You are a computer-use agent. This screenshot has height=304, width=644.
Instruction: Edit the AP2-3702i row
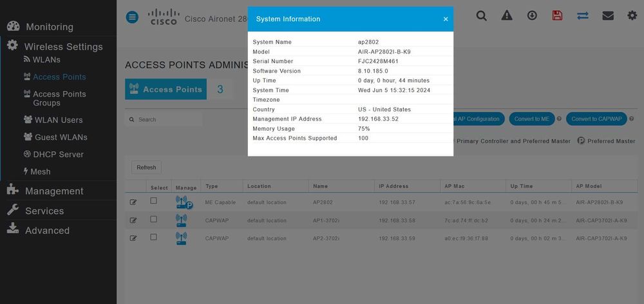(x=133, y=238)
